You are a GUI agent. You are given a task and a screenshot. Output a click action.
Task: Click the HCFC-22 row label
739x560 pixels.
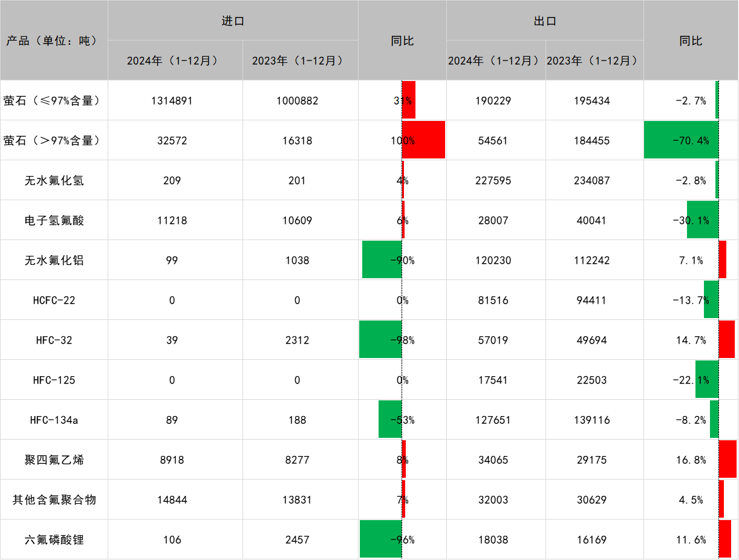[x=54, y=300]
